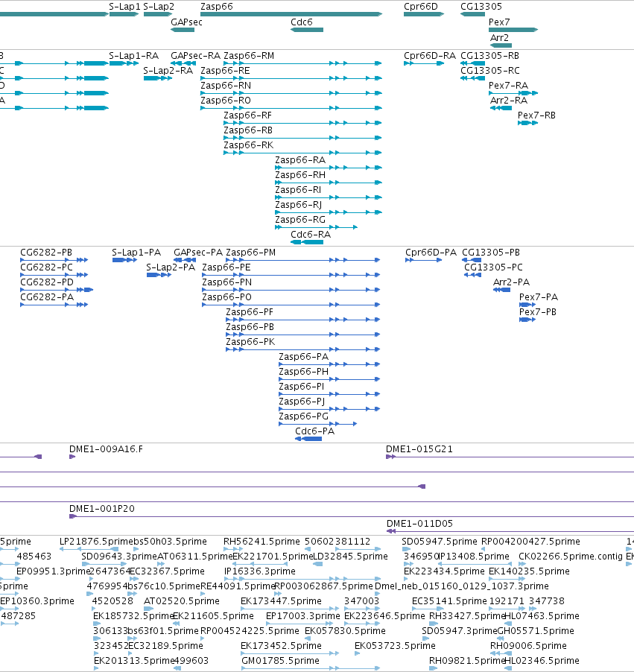Click protein S-Lap1-PA label
Image resolution: width=634 pixels, height=672 pixels.
136,253
